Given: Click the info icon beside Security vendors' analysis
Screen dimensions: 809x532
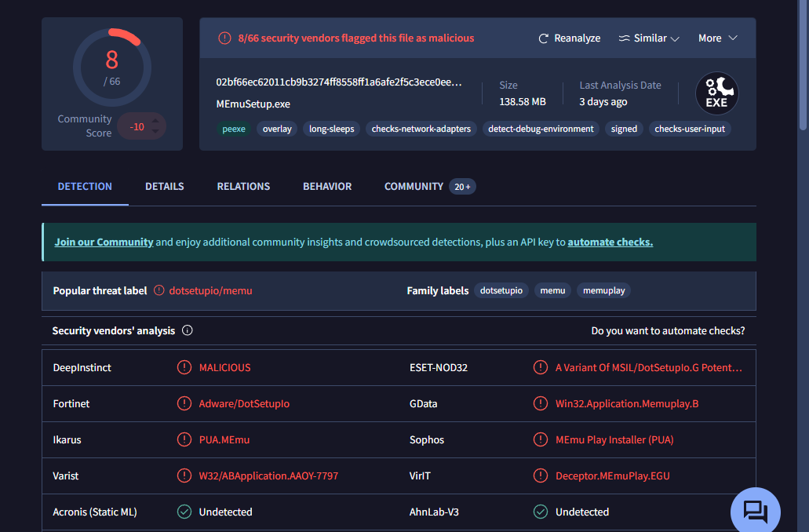Looking at the screenshot, I should [x=188, y=330].
